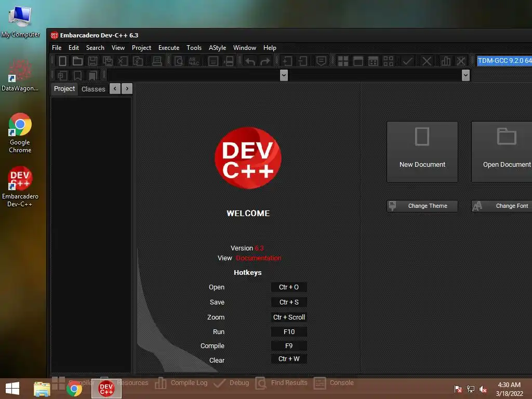Screen dimensions: 532x399
Task: Click the Change Font button
Action: click(502, 206)
